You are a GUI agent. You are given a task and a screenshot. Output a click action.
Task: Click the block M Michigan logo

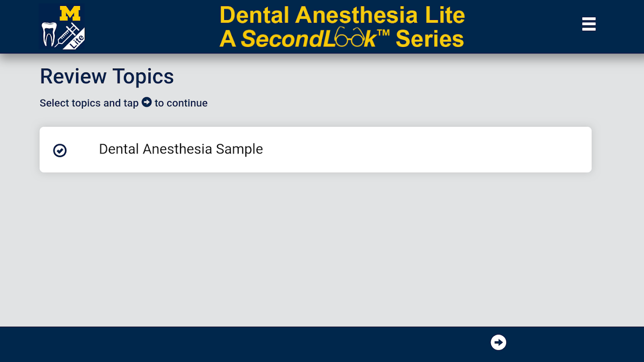[70, 14]
